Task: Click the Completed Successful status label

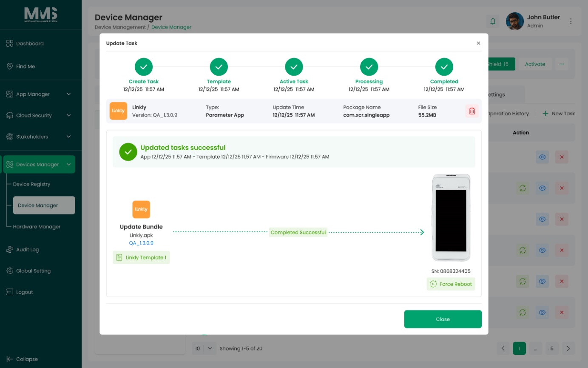Action: (x=298, y=232)
